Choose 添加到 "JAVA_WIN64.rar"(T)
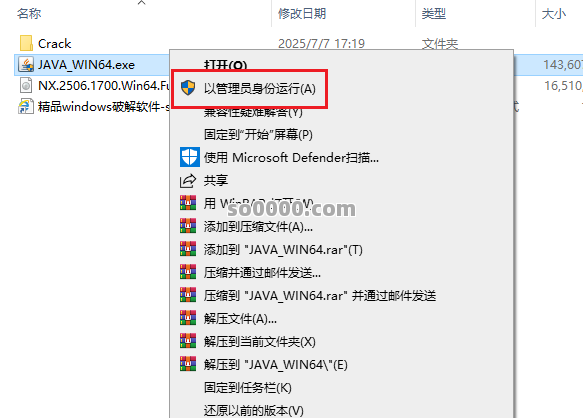Viewport: 583px width, 418px height. click(x=283, y=250)
